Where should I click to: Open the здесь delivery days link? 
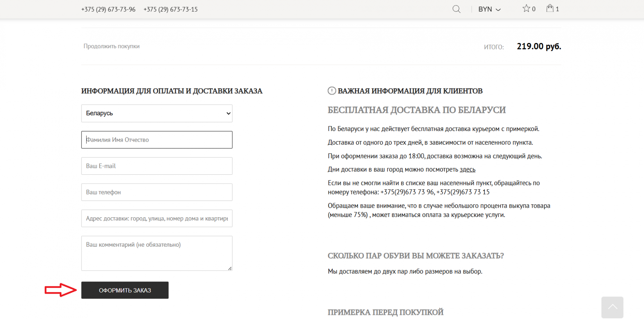click(x=467, y=169)
